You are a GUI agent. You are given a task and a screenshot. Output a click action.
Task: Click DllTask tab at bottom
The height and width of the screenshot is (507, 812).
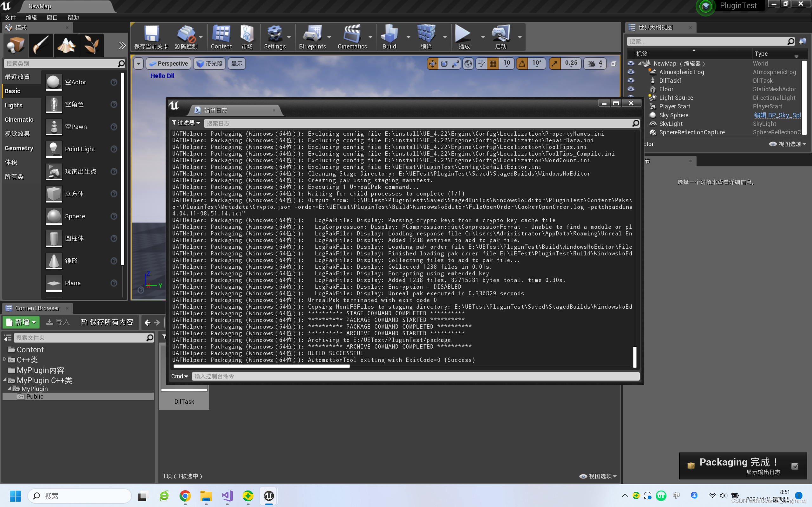pos(184,401)
